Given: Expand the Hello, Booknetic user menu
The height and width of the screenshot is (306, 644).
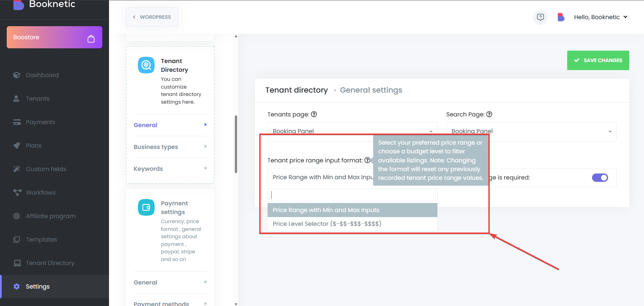Looking at the screenshot, I should (600, 17).
